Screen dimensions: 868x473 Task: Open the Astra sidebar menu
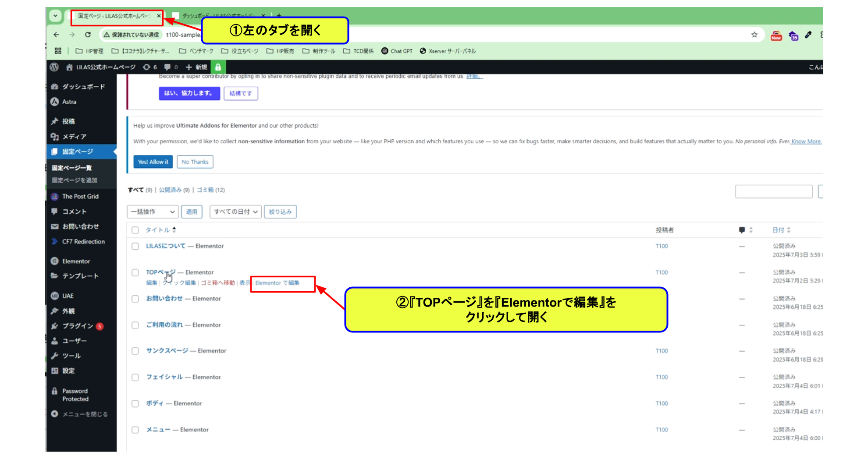tap(82, 102)
